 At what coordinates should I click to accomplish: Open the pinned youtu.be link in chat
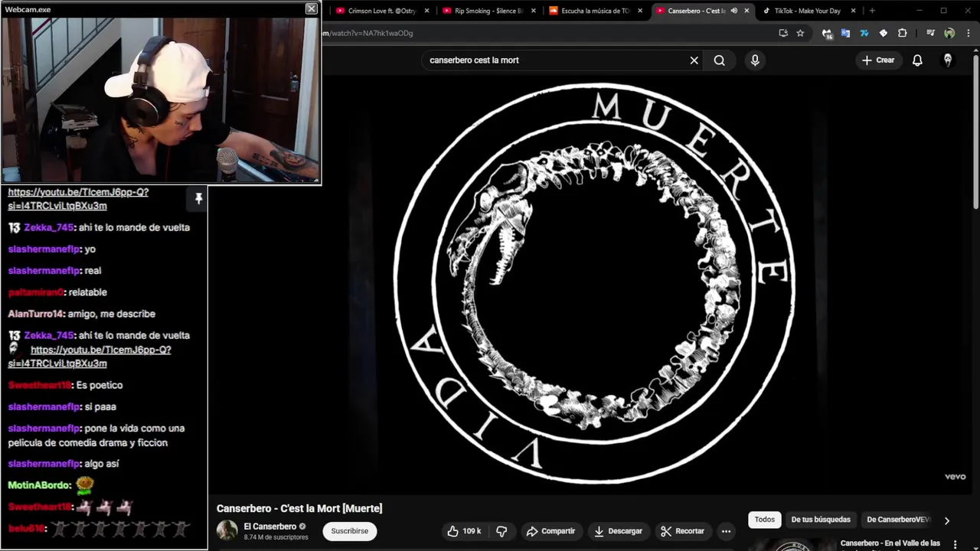pyautogui.click(x=78, y=199)
